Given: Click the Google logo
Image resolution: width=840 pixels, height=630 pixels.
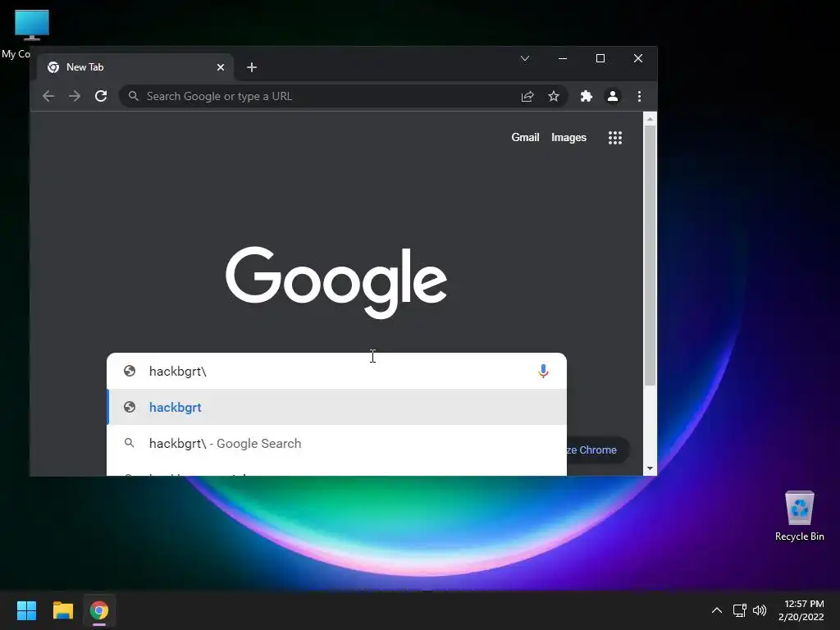Looking at the screenshot, I should [336, 282].
